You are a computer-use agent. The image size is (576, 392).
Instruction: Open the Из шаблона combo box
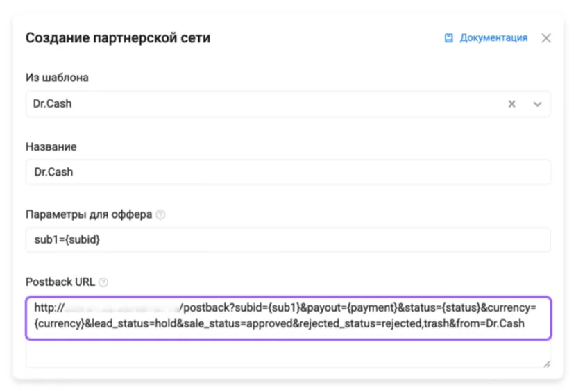click(x=288, y=104)
